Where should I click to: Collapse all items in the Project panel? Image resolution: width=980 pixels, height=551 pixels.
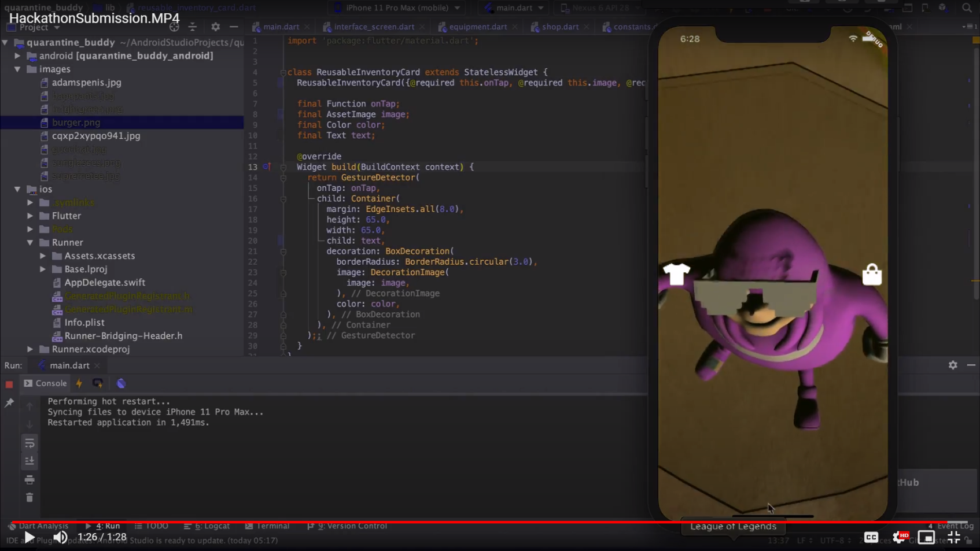(193, 27)
